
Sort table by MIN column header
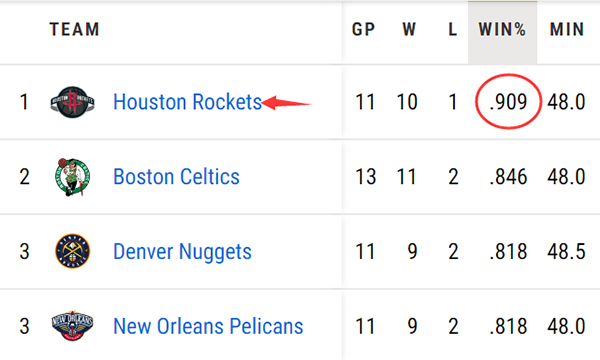[x=567, y=29]
